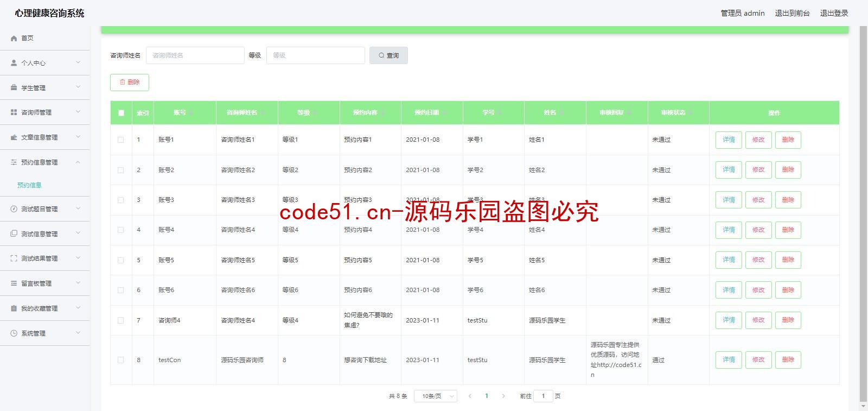Click 删除 for the 账号6 row
The height and width of the screenshot is (411, 868).
click(x=788, y=290)
